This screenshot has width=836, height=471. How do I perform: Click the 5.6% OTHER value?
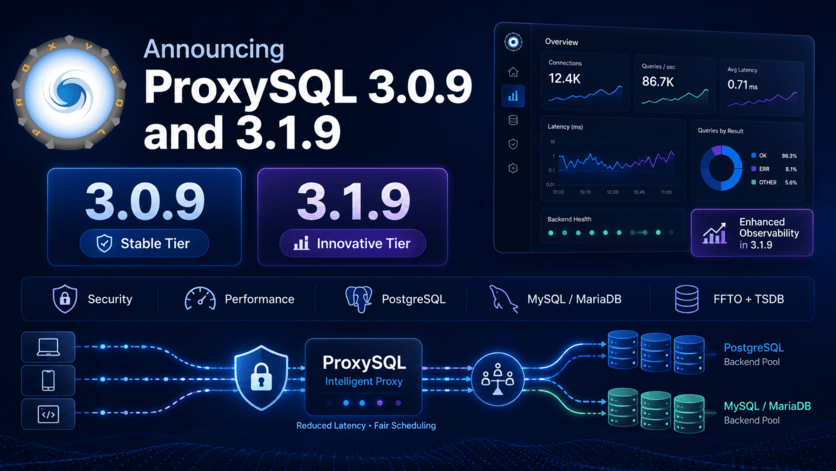[791, 182]
